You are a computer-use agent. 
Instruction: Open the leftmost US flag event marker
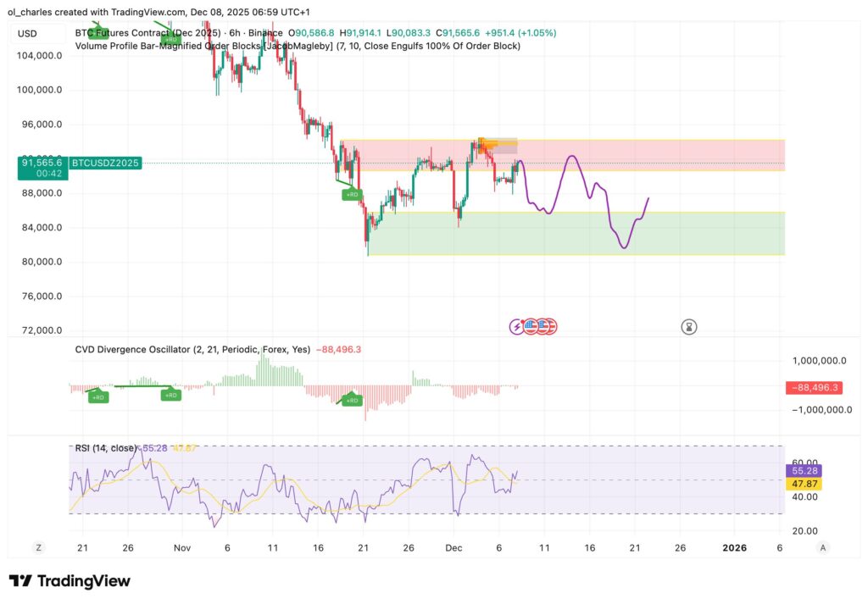531,325
